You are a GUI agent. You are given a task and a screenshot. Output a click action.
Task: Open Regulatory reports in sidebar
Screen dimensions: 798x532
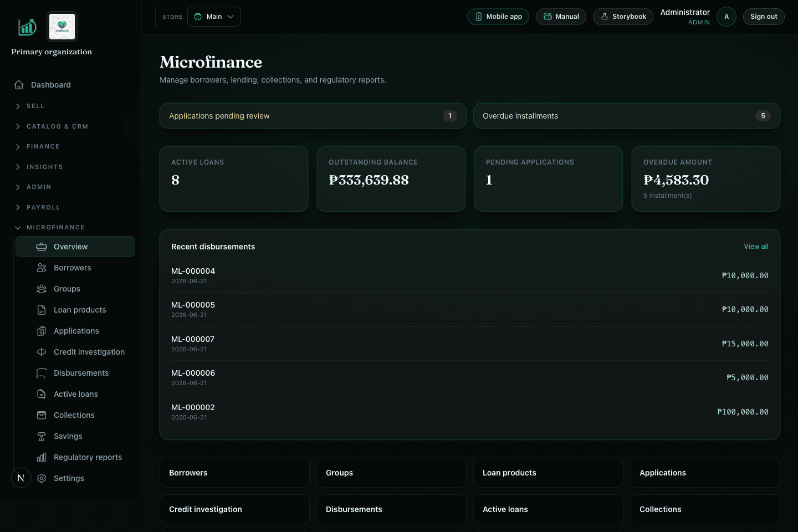[x=75, y=457]
